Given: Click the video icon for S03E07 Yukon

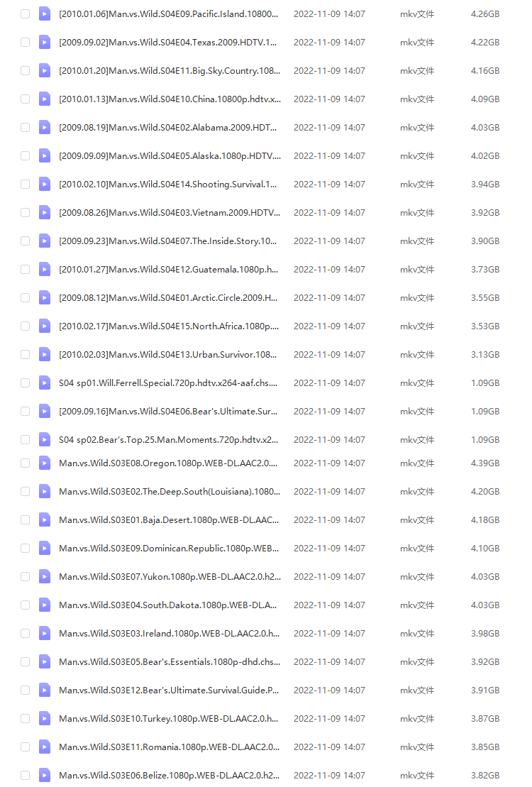Looking at the screenshot, I should tap(45, 576).
